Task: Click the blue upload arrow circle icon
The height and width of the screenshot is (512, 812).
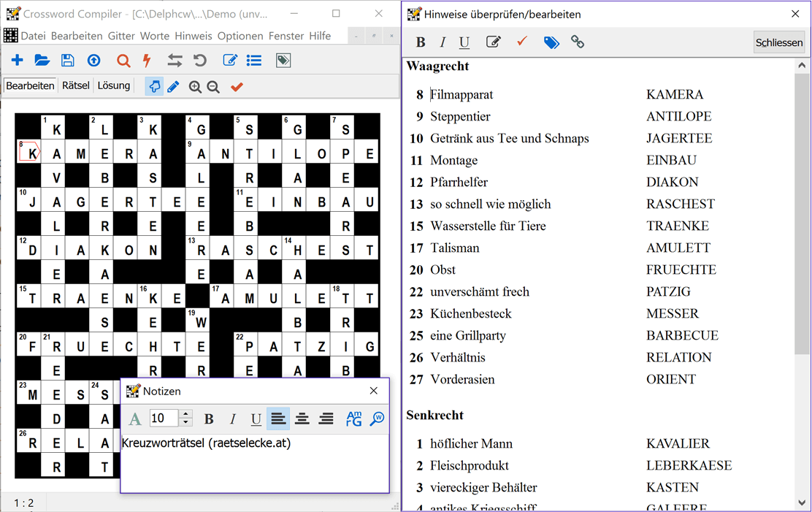Action: pos(93,61)
